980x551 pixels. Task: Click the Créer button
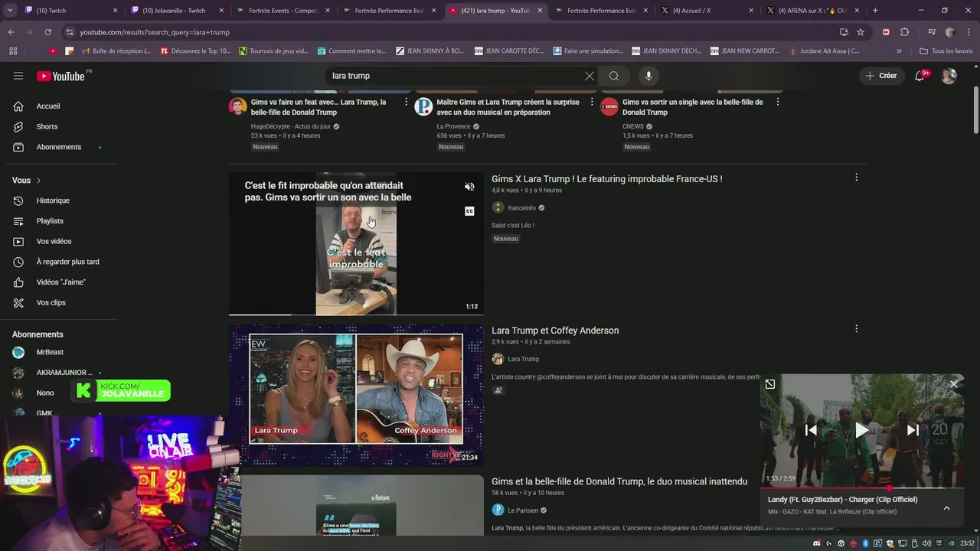tap(880, 76)
